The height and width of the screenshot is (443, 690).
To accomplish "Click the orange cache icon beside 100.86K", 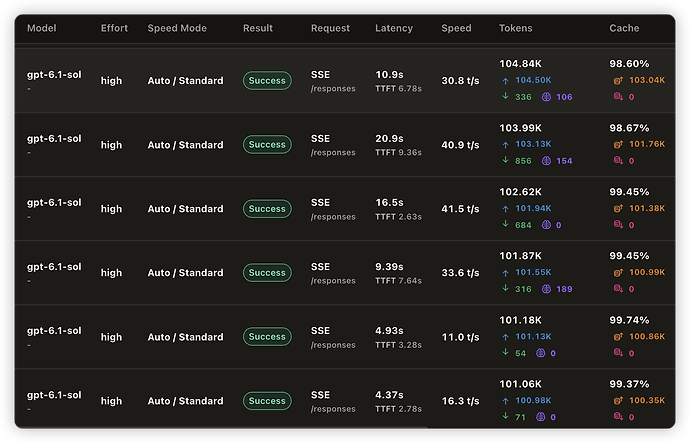I will [618, 337].
